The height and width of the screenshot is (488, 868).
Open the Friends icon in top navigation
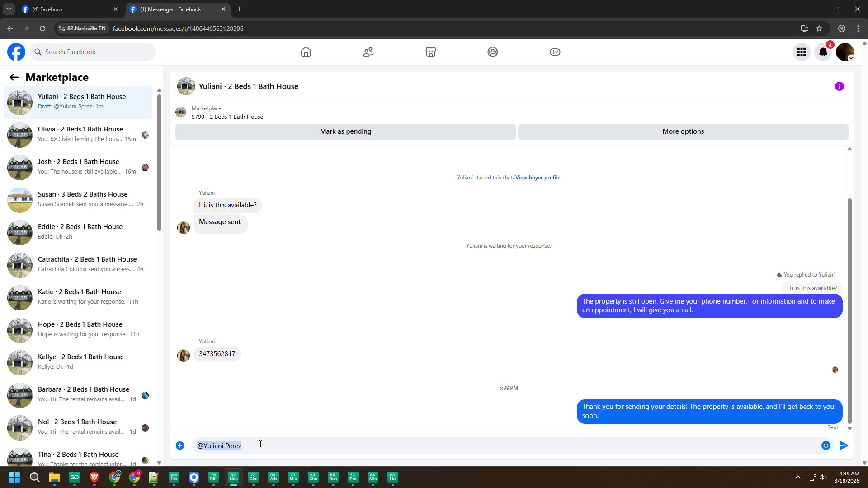click(x=368, y=52)
